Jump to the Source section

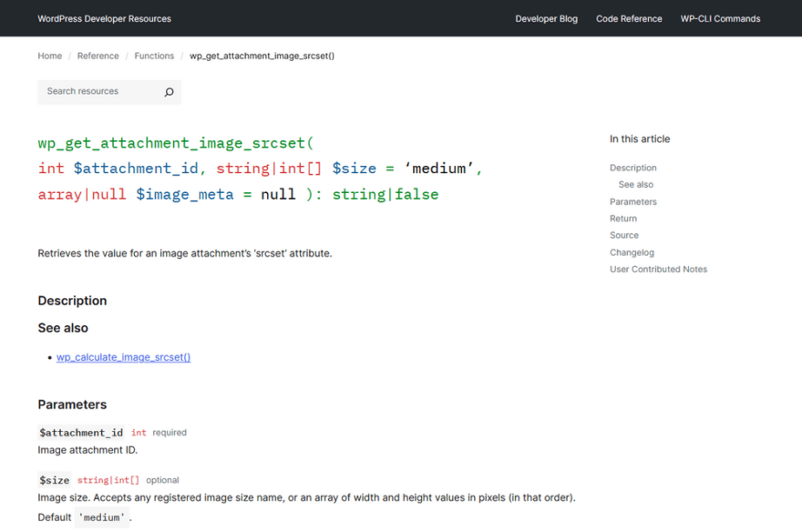[623, 235]
